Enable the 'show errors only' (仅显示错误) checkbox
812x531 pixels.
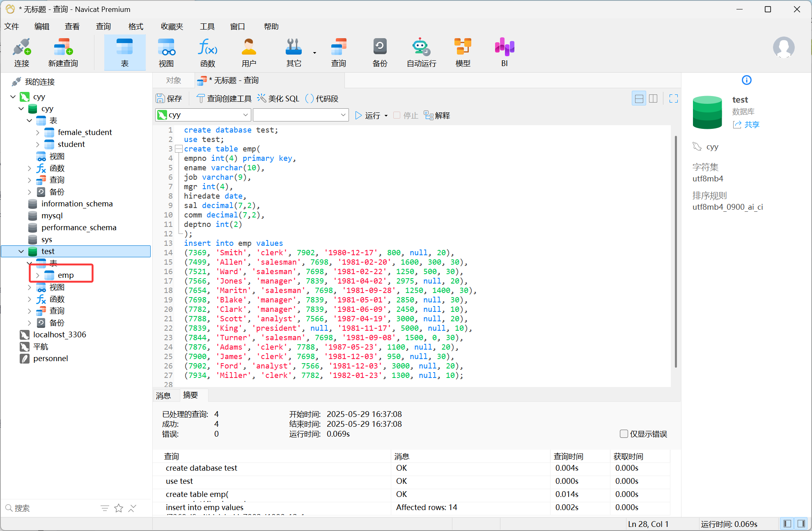pos(624,434)
